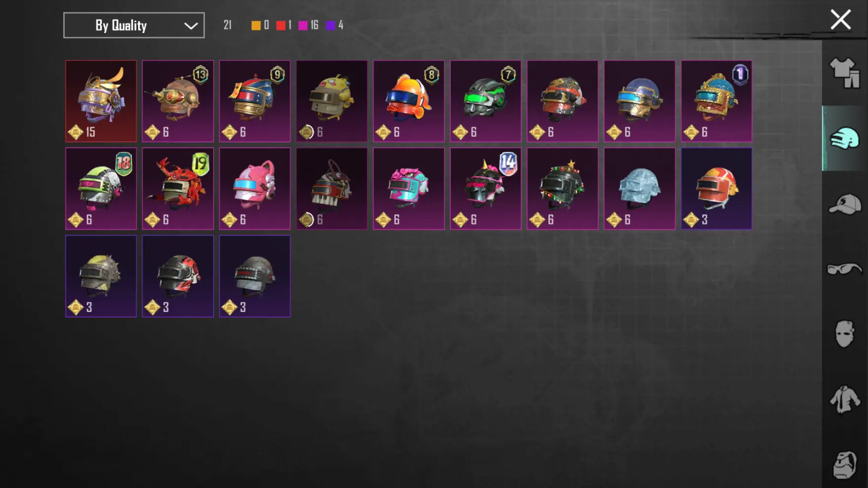Open the face mask category icon
Screen dimensions: 868x488
coord(844,334)
